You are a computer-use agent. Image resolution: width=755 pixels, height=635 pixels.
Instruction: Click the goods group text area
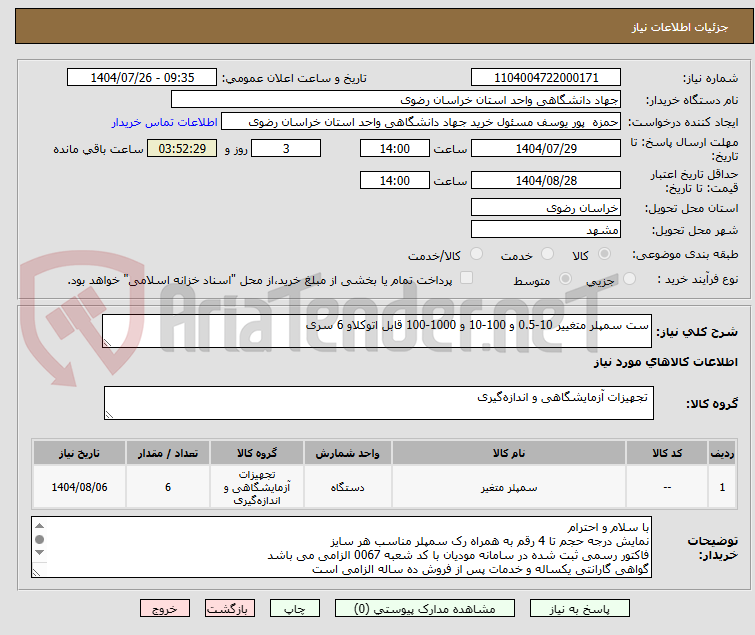click(378, 403)
